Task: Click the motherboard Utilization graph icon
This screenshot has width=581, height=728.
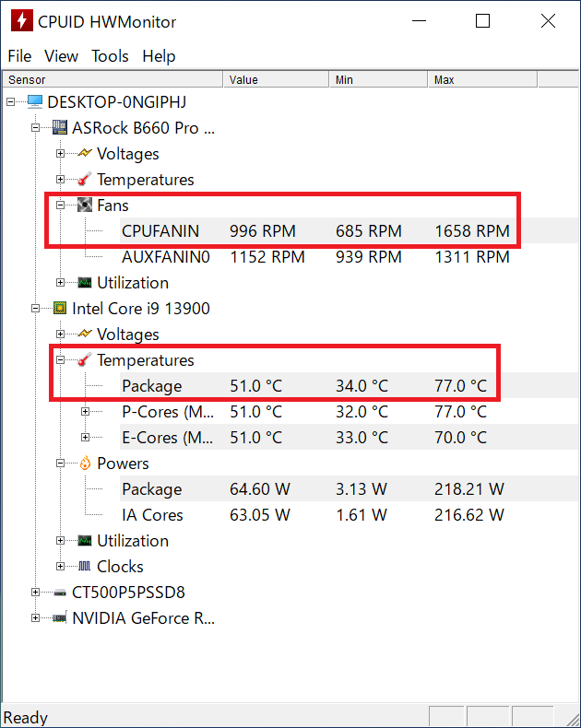Action: point(85,282)
